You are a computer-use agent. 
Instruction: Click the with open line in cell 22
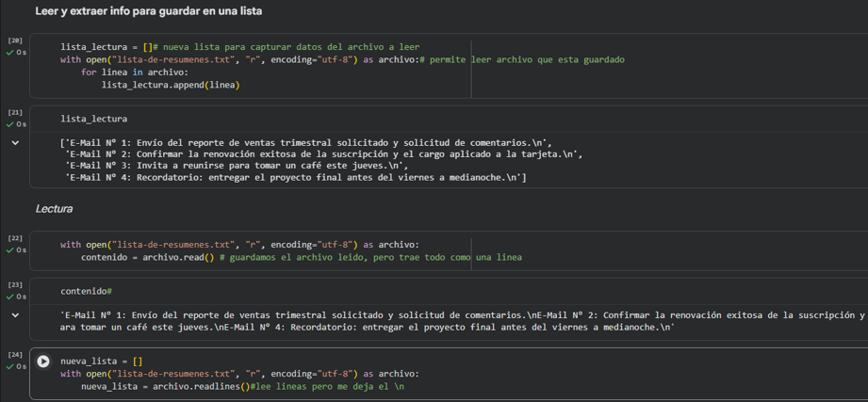coord(239,245)
